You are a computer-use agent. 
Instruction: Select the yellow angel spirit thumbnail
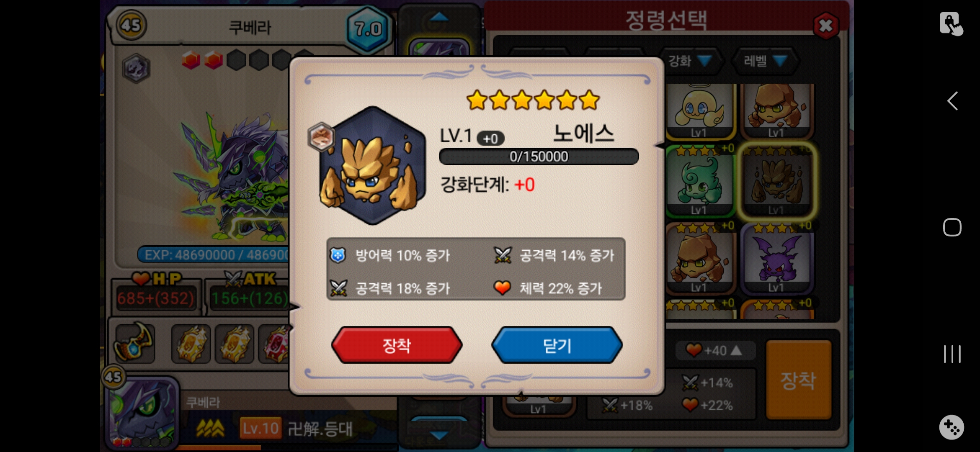coord(699,110)
